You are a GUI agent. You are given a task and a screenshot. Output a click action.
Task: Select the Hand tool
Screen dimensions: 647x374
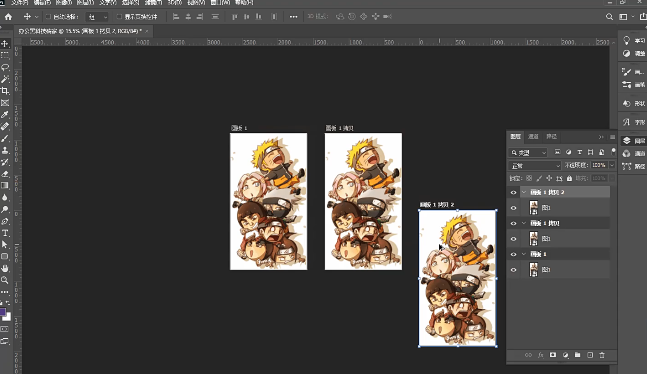(5, 268)
